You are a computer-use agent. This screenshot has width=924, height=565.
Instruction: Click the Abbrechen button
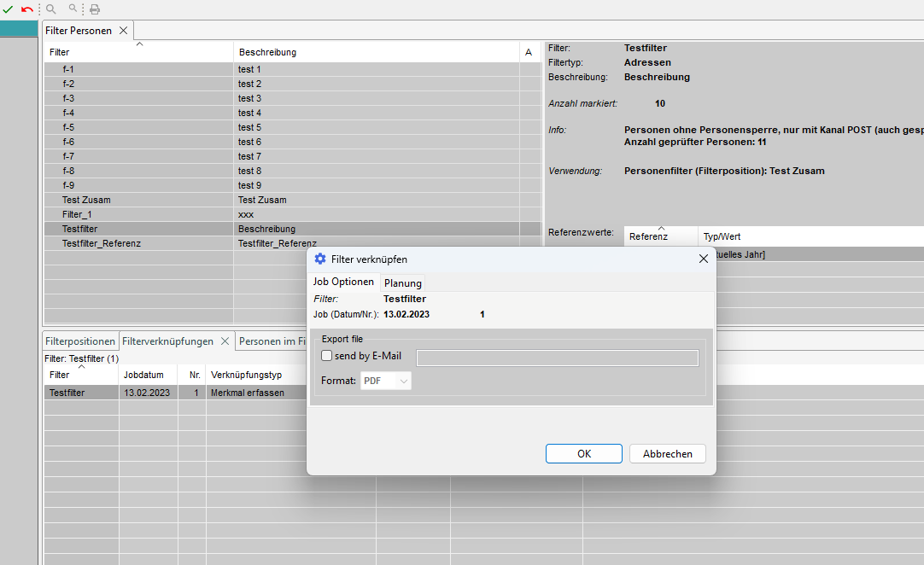(667, 454)
